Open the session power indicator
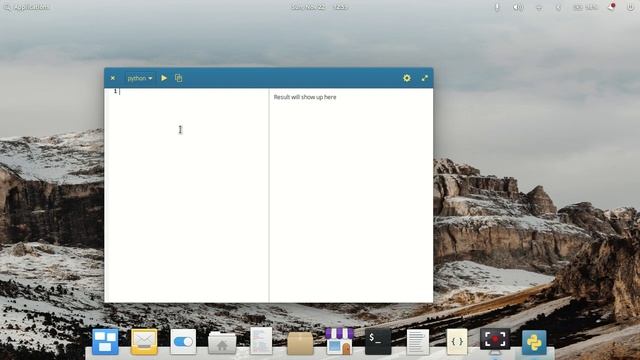The image size is (640, 360). (630, 7)
